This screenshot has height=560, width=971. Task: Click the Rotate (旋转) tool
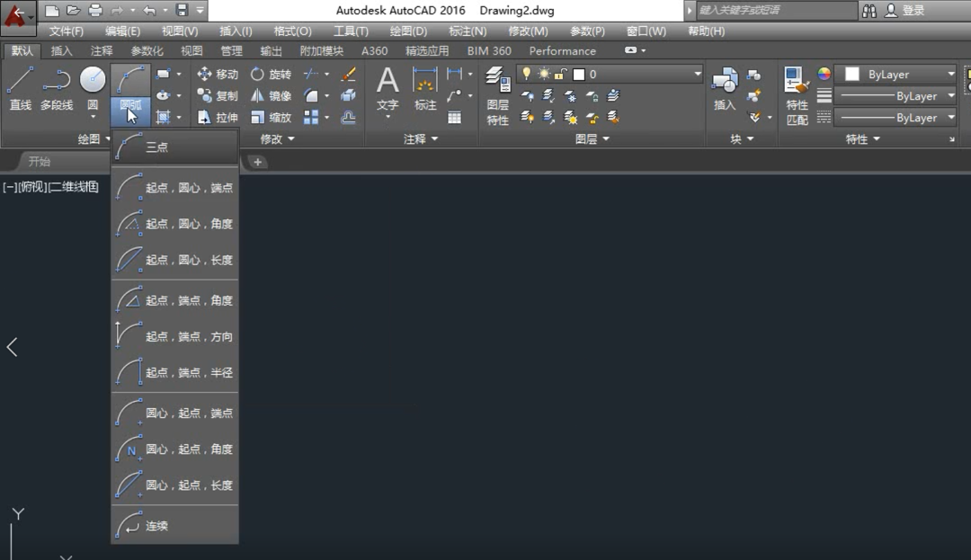271,75
